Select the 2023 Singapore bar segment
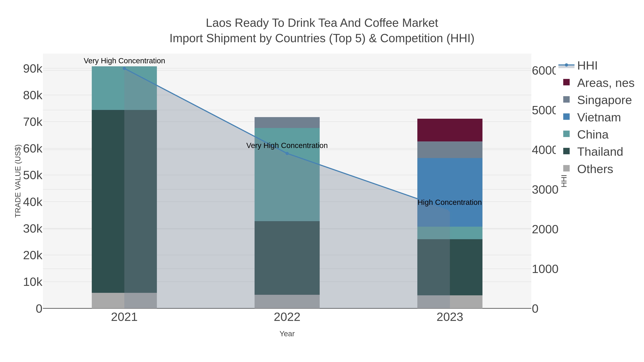644x362 pixels. [450, 150]
